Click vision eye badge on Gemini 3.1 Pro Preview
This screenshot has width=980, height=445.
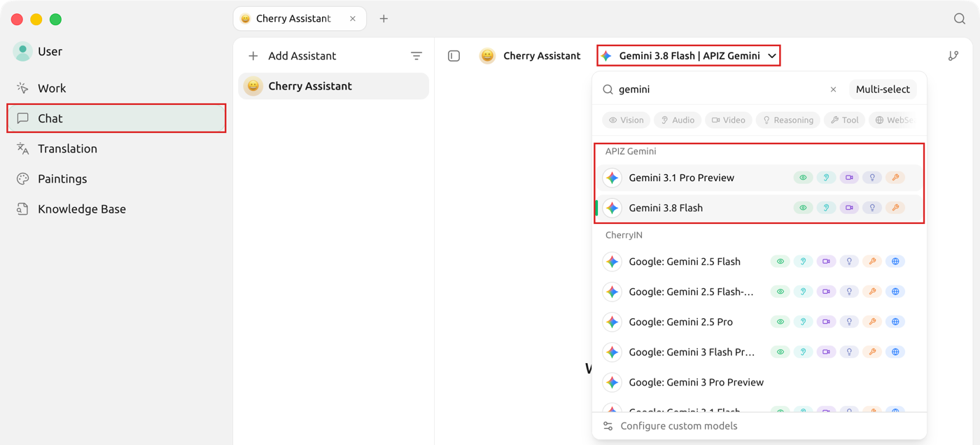point(803,178)
